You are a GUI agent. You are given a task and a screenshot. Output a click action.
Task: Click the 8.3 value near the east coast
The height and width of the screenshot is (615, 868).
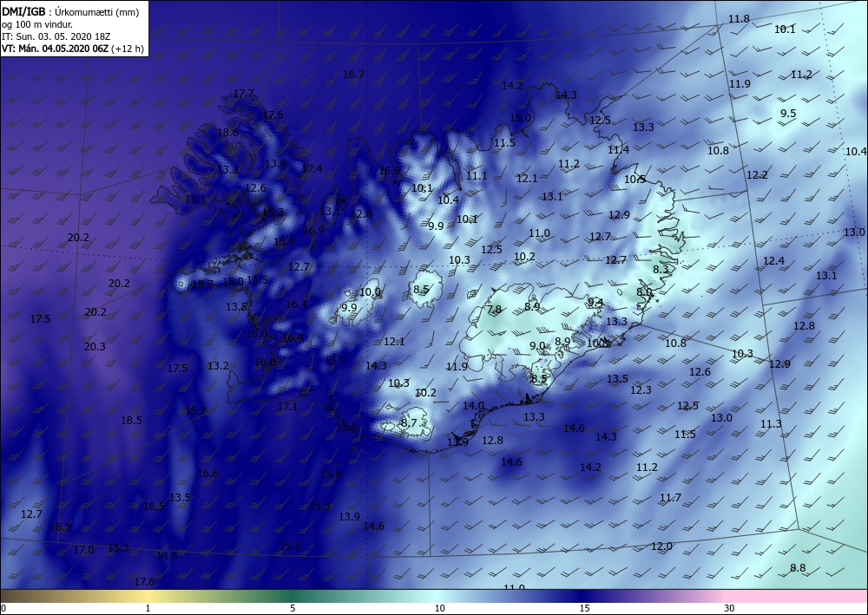point(661,270)
